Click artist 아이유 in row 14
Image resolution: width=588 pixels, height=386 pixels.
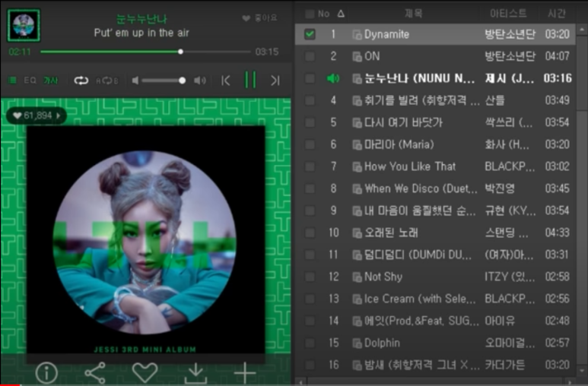pyautogui.click(x=500, y=321)
